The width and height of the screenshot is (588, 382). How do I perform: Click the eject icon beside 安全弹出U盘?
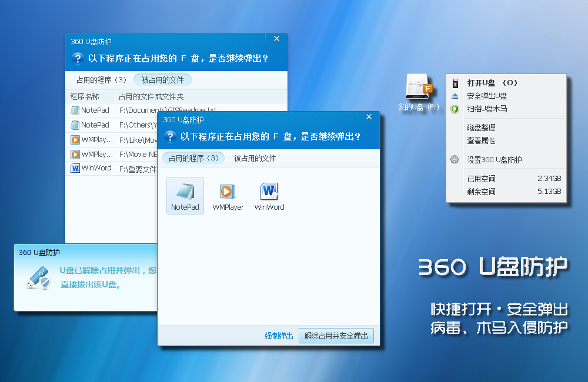[x=455, y=96]
